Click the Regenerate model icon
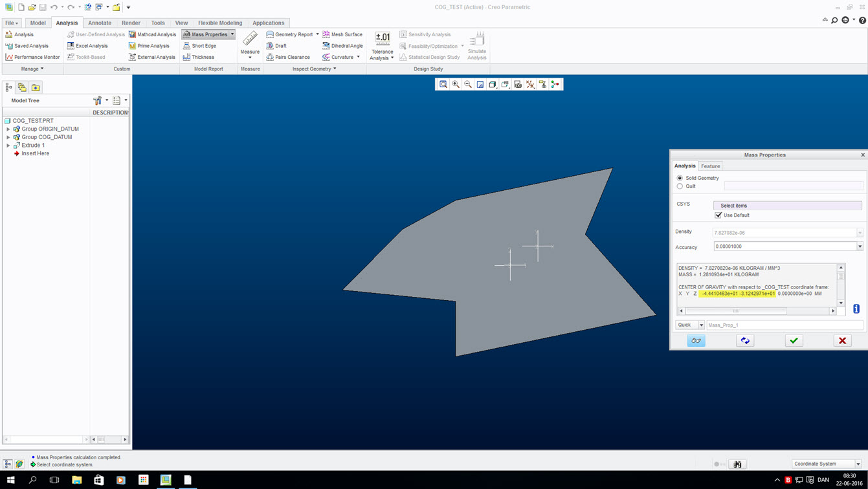This screenshot has width=868, height=489. (88, 7)
